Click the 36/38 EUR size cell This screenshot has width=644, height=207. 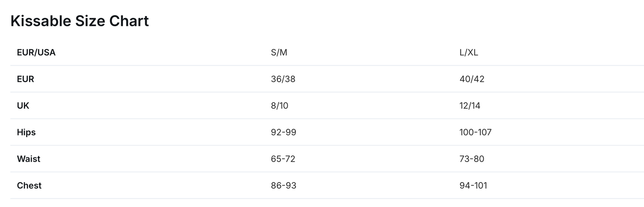(x=283, y=79)
